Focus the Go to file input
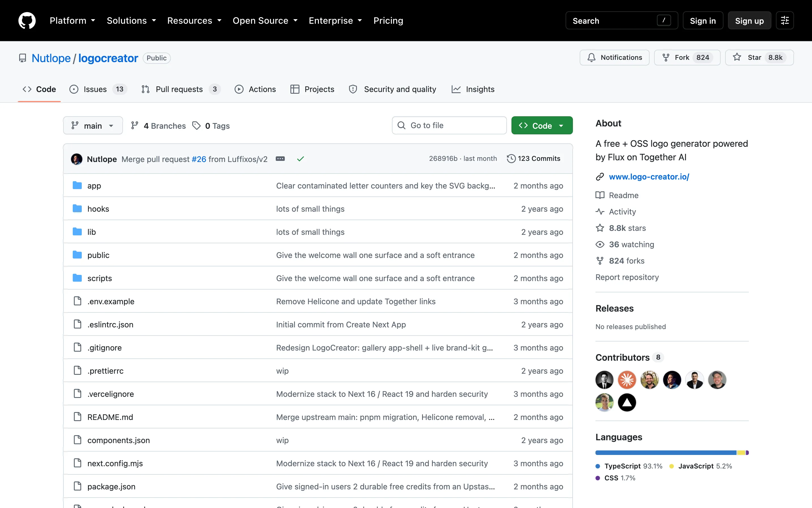Viewport: 812px width, 508px height. point(449,125)
